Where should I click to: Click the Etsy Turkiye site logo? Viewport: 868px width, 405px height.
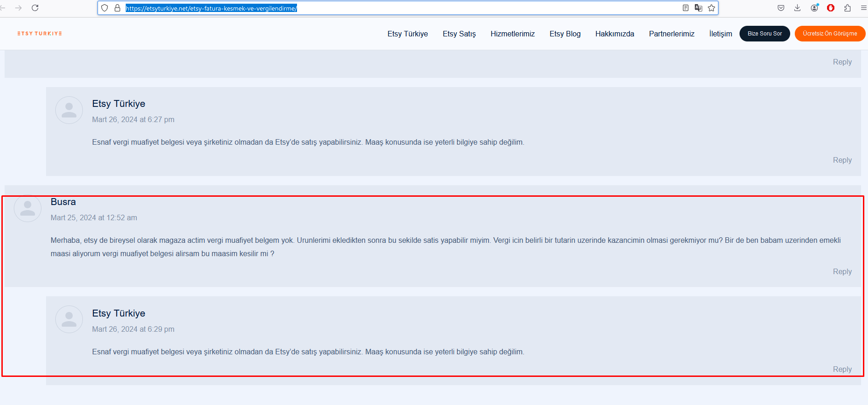pyautogui.click(x=40, y=34)
